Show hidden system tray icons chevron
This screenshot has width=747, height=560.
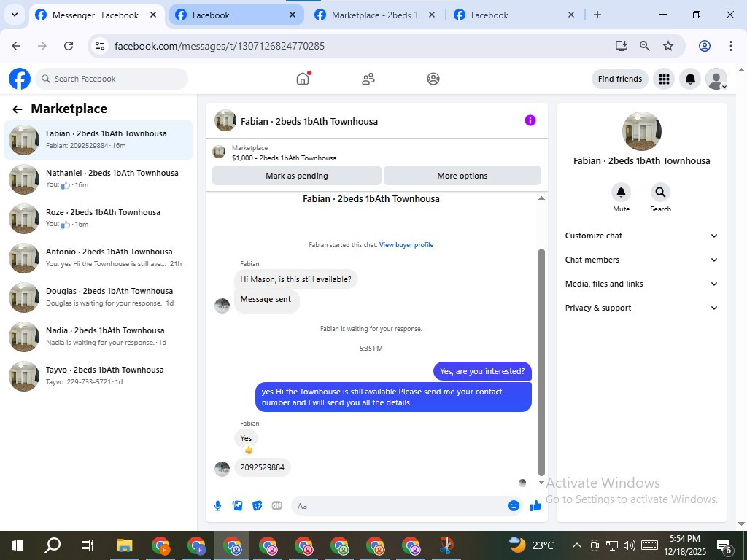click(576, 545)
